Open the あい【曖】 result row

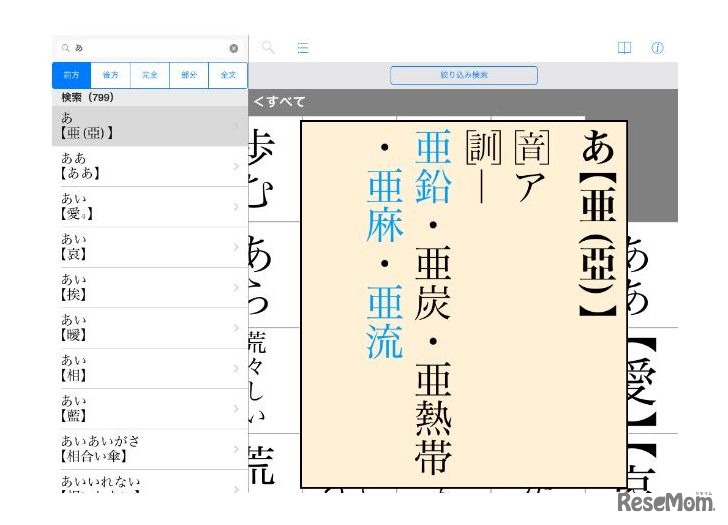150,328
